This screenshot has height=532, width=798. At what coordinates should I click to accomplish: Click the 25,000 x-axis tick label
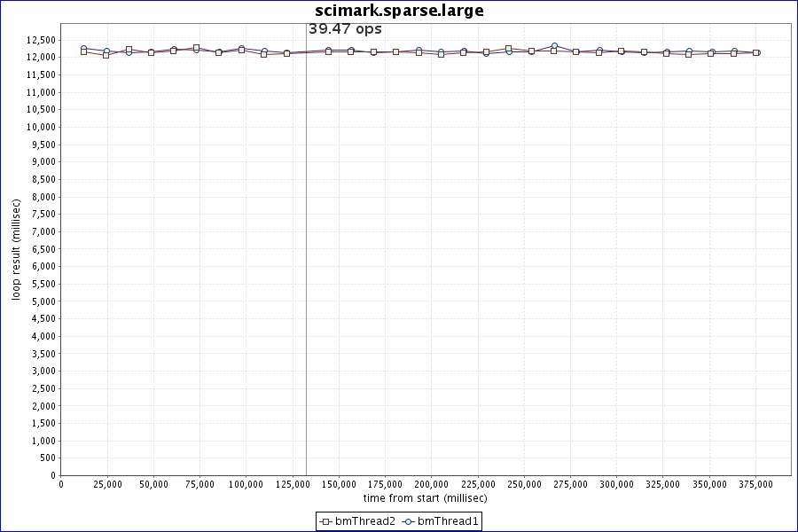tap(106, 484)
